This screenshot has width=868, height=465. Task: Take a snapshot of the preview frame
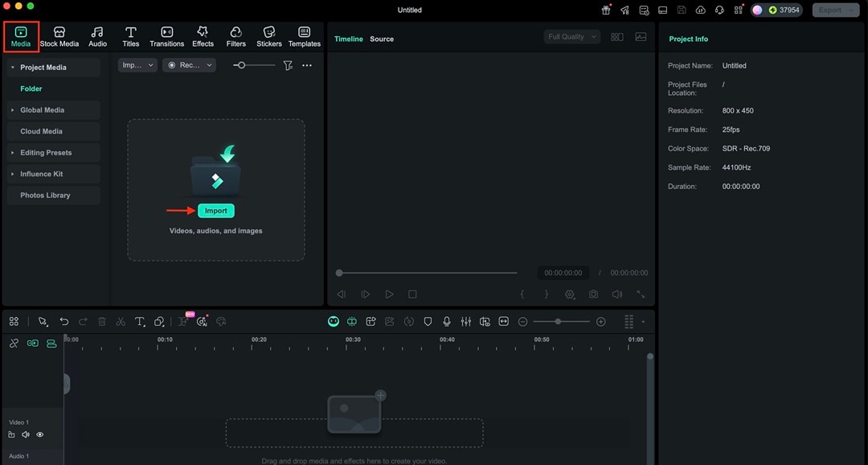click(593, 294)
